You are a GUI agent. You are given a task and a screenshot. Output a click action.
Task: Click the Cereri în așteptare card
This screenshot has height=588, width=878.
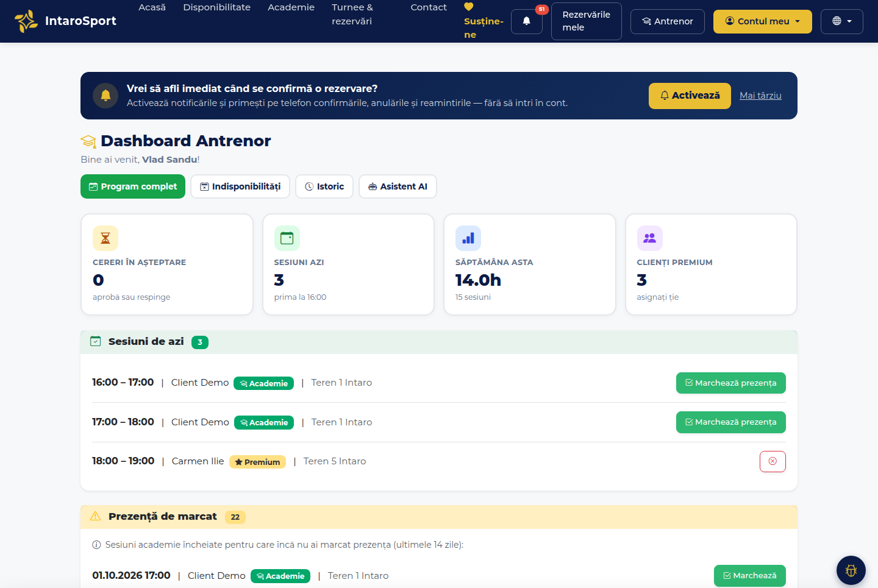tap(167, 264)
